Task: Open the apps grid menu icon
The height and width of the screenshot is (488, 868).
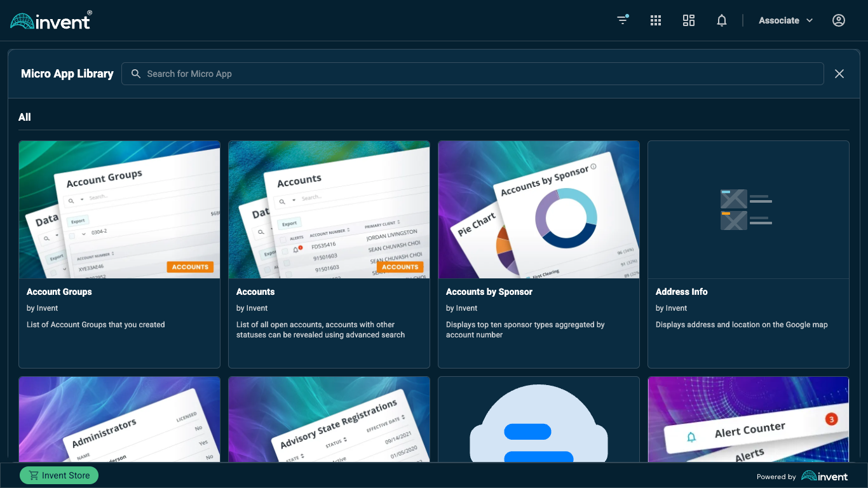Action: pos(655,20)
